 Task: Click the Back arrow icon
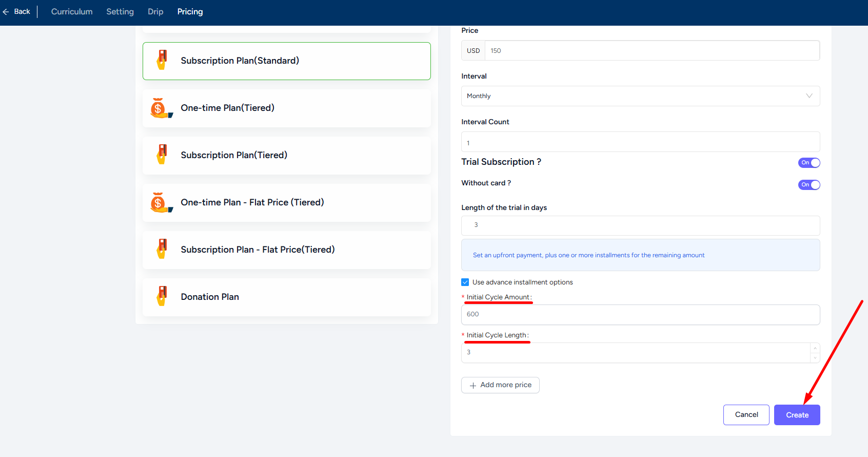6,12
